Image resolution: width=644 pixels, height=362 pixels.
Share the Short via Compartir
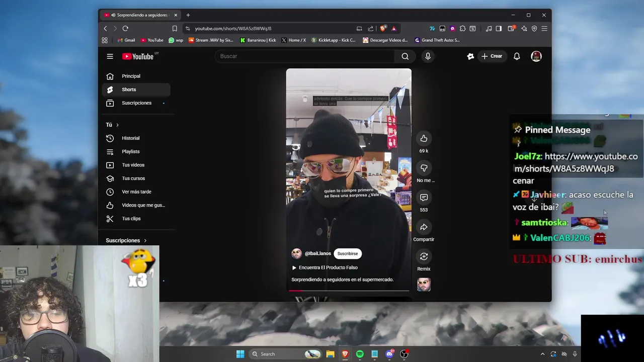click(x=424, y=227)
